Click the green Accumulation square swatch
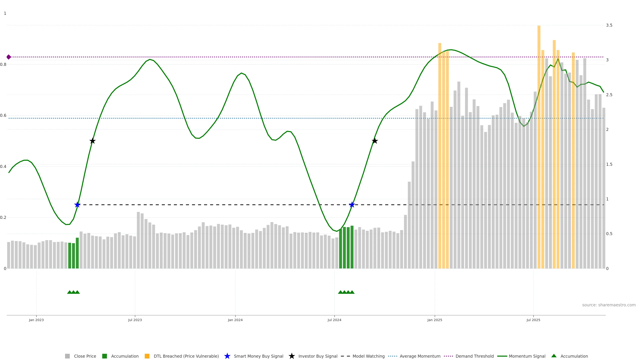644x362 pixels. [104, 356]
